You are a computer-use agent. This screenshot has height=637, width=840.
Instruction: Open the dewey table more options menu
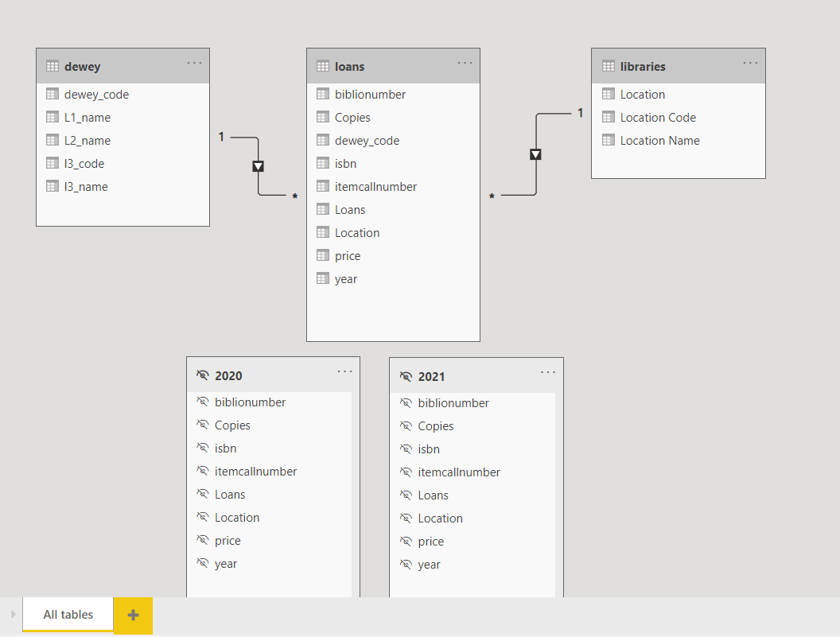[x=194, y=63]
